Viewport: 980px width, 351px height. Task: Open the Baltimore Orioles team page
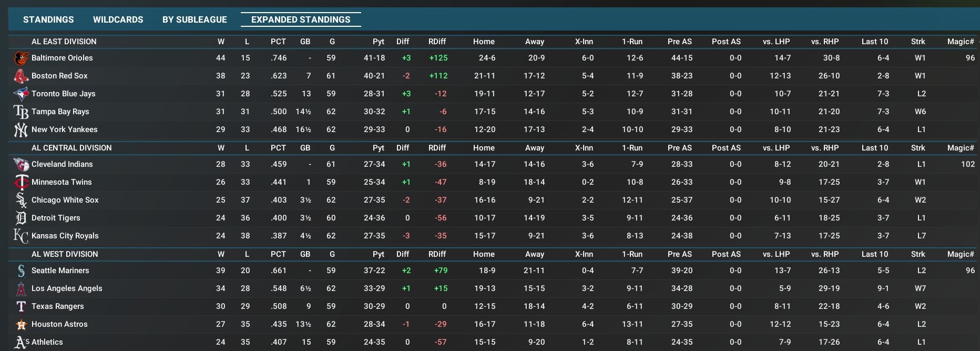[62, 58]
